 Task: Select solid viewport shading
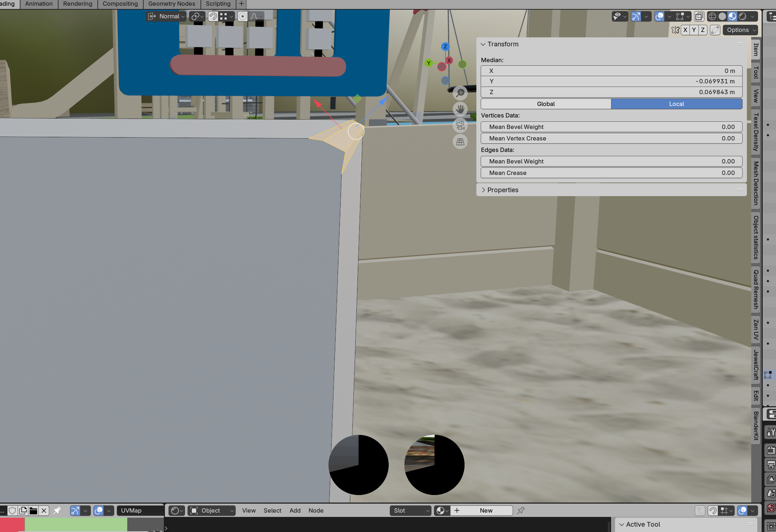[722, 17]
